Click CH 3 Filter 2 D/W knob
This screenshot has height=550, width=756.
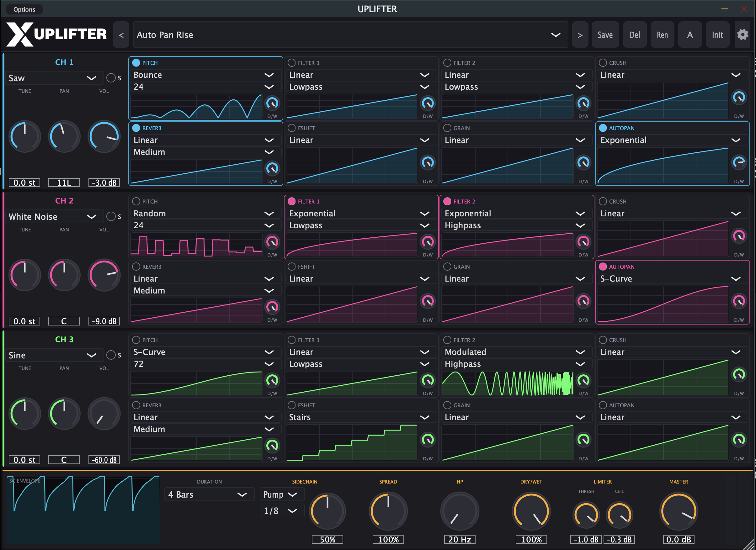[x=583, y=380]
